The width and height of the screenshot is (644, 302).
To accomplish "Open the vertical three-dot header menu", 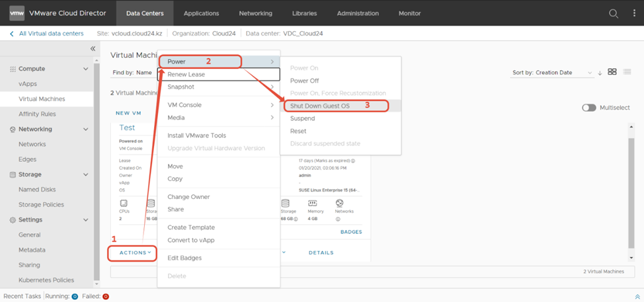I will click(633, 13).
